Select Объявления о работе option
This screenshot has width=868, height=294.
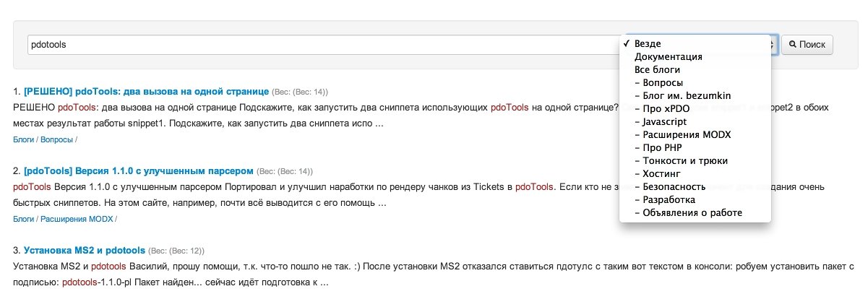point(690,213)
